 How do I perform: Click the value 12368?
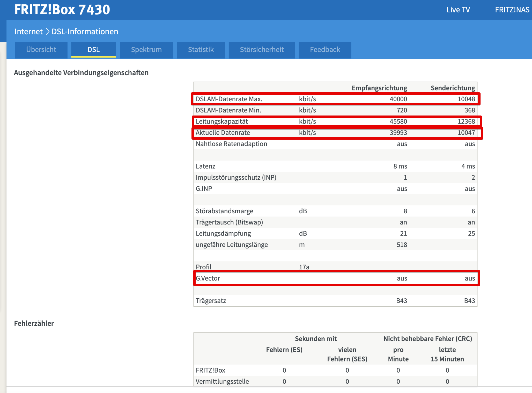(466, 122)
